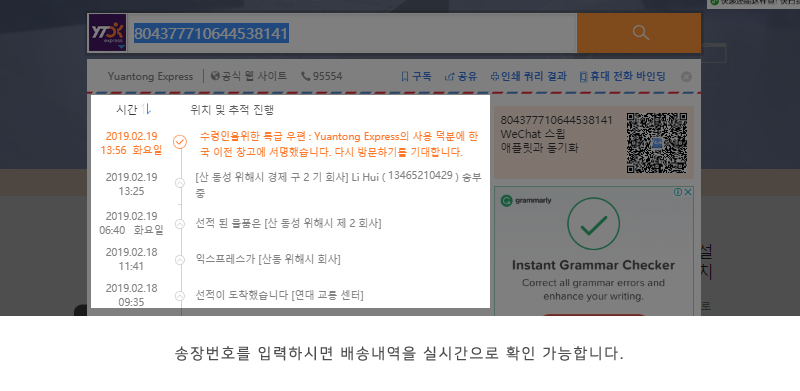Click the ad info icon
Viewport: 800px width, 391px height.
tap(678, 192)
